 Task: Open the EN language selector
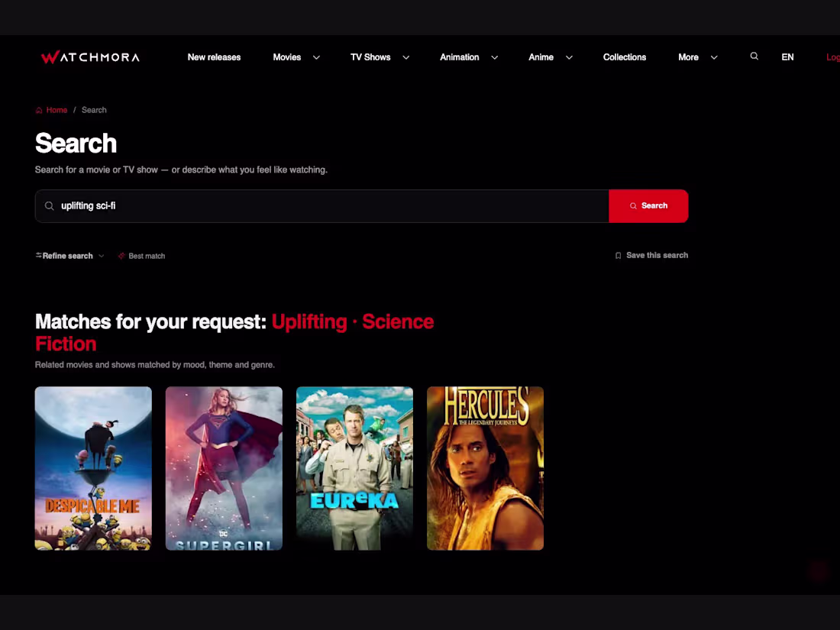(x=787, y=57)
